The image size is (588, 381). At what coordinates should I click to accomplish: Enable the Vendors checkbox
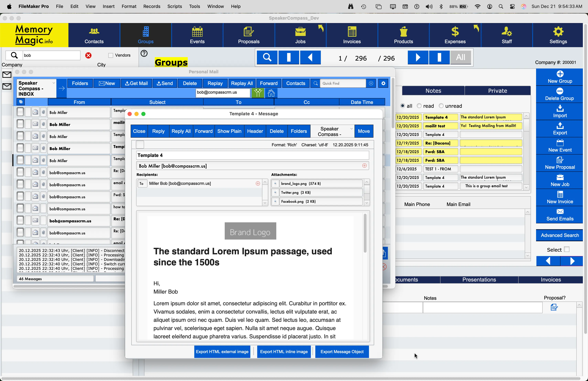(x=111, y=55)
